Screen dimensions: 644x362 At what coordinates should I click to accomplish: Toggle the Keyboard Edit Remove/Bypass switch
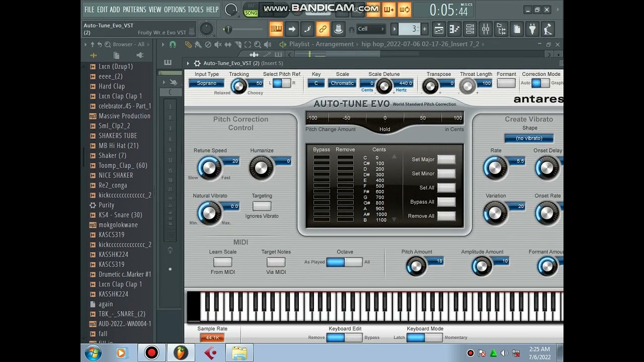tap(344, 337)
